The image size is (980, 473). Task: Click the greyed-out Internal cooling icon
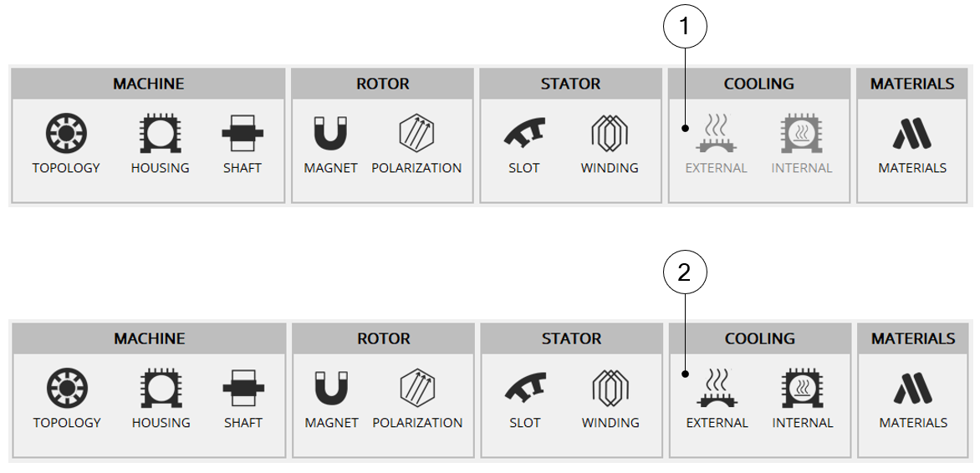click(802, 135)
